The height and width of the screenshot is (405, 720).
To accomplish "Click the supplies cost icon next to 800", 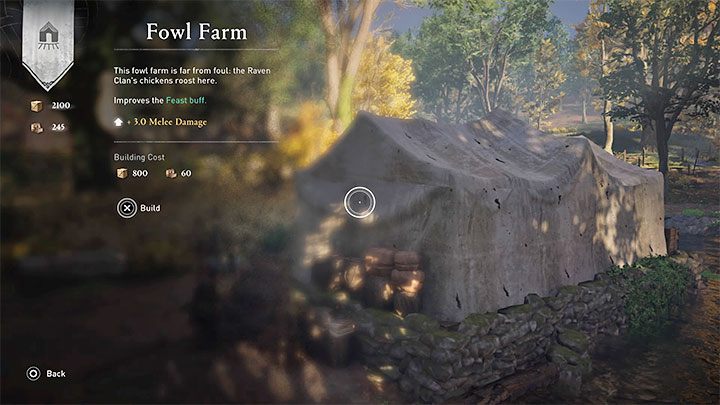I will click(122, 173).
